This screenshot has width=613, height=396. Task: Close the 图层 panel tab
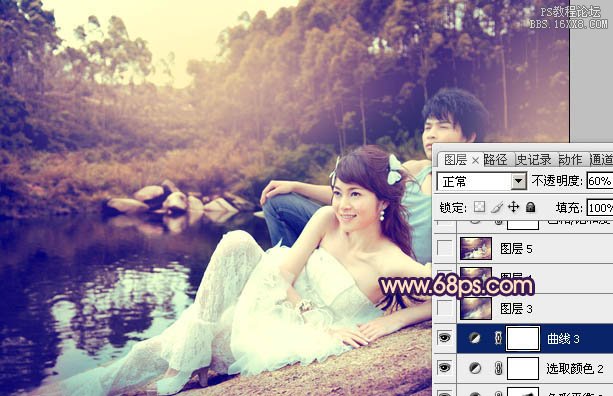coord(475,160)
